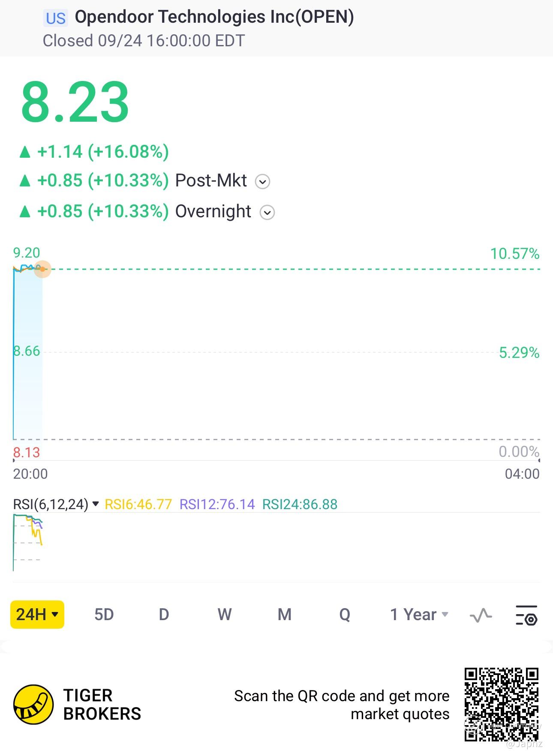Expand the Overnight details chevron
The height and width of the screenshot is (756, 553).
click(267, 213)
